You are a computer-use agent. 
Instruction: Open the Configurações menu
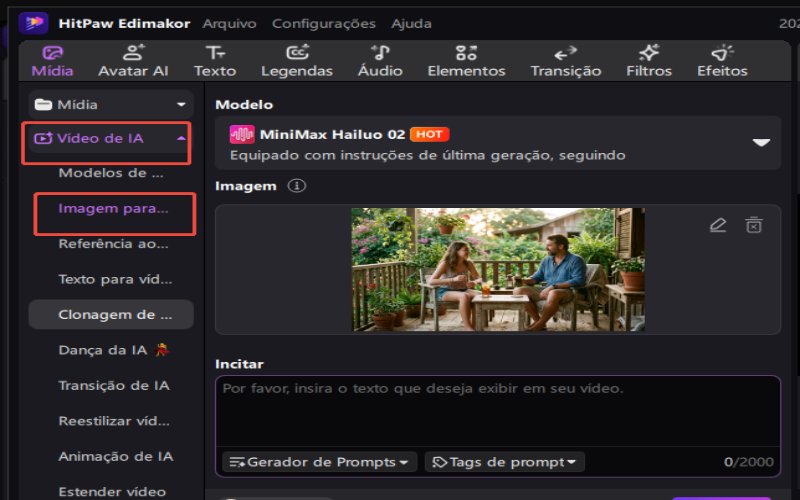pyautogui.click(x=323, y=23)
